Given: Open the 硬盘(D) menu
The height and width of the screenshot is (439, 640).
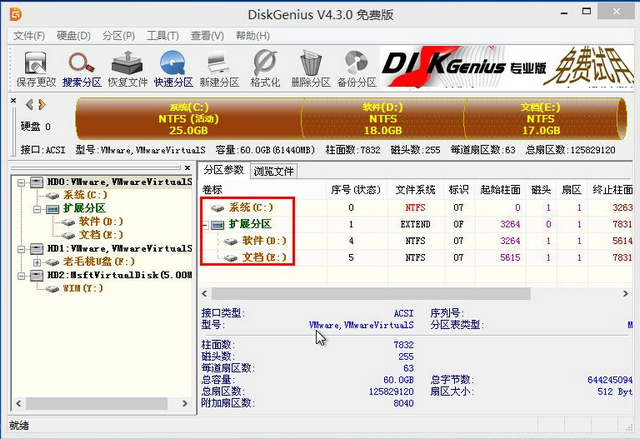Looking at the screenshot, I should pos(73,36).
